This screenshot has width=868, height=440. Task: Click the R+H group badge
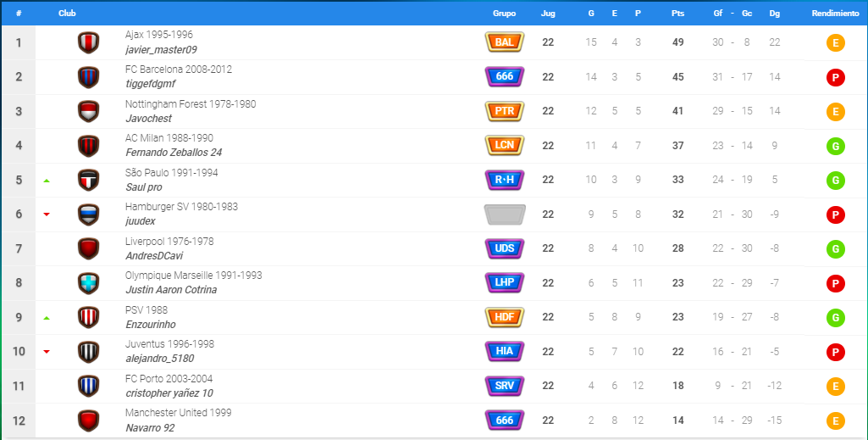click(505, 180)
